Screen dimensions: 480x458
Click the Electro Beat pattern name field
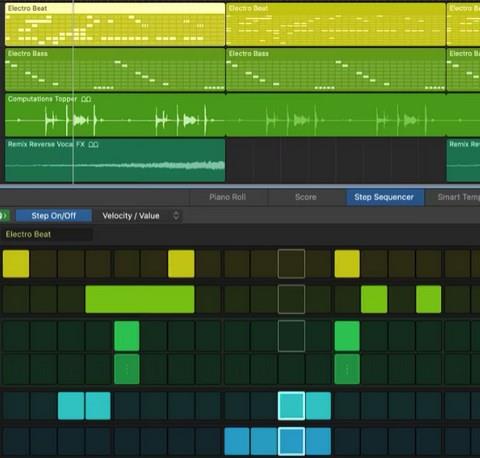tap(47, 234)
